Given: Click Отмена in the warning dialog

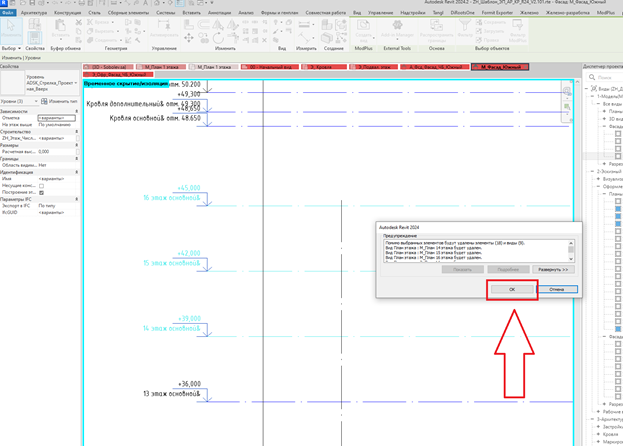Looking at the screenshot, I should click(x=557, y=290).
